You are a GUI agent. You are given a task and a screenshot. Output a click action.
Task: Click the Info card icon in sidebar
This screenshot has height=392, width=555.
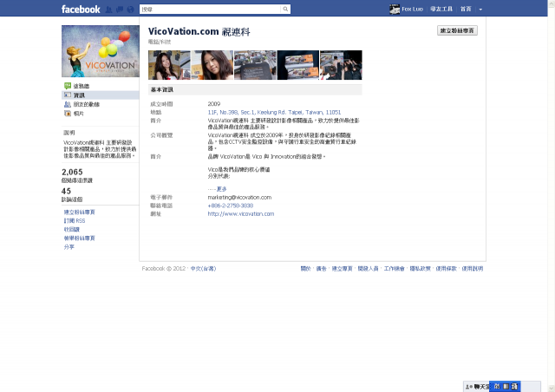coord(68,95)
